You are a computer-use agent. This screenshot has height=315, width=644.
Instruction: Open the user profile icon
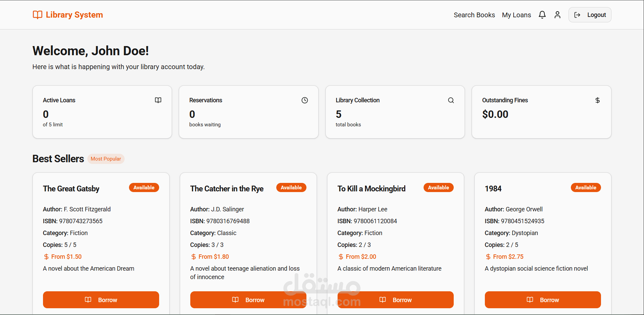tap(557, 15)
